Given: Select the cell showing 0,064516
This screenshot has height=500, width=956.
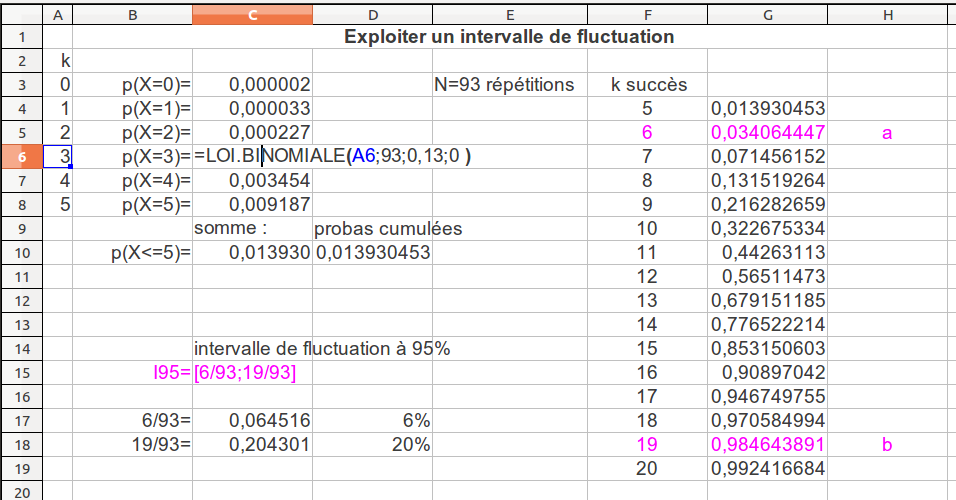Looking at the screenshot, I should coord(270,421).
